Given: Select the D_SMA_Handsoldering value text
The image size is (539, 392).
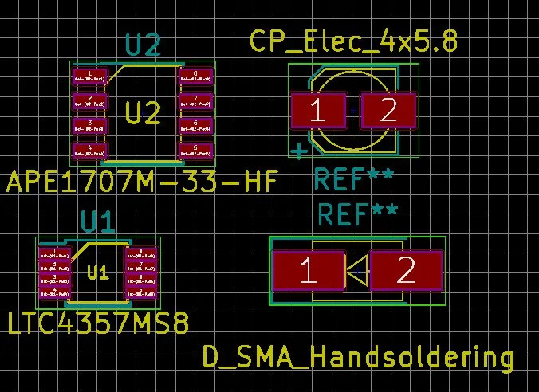Looking at the screenshot, I should (x=359, y=359).
